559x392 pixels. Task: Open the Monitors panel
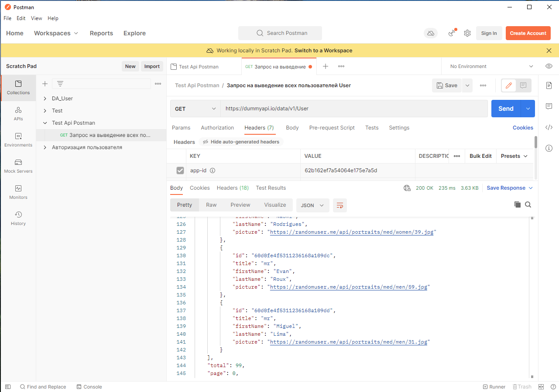coord(18,192)
